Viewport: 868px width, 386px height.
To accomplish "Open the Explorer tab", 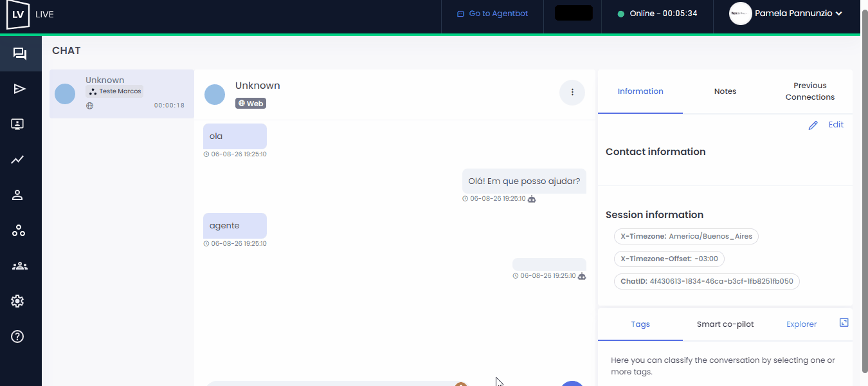I will tap(801, 324).
